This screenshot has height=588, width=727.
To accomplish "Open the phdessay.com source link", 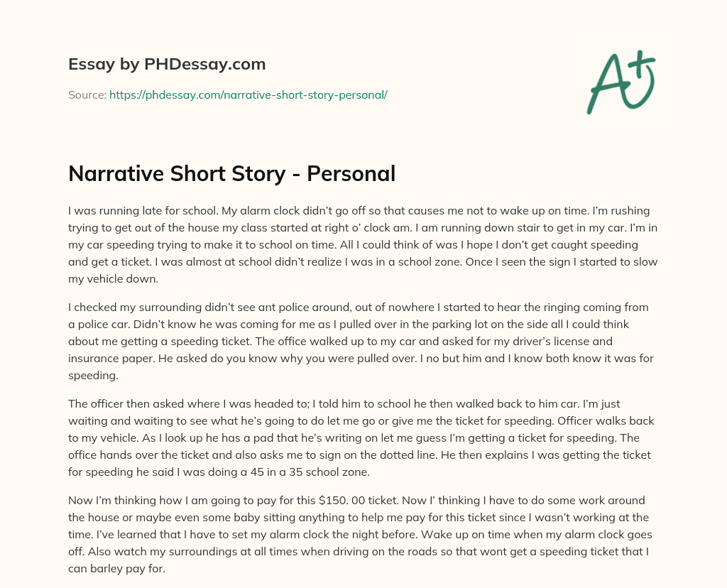I will point(248,94).
